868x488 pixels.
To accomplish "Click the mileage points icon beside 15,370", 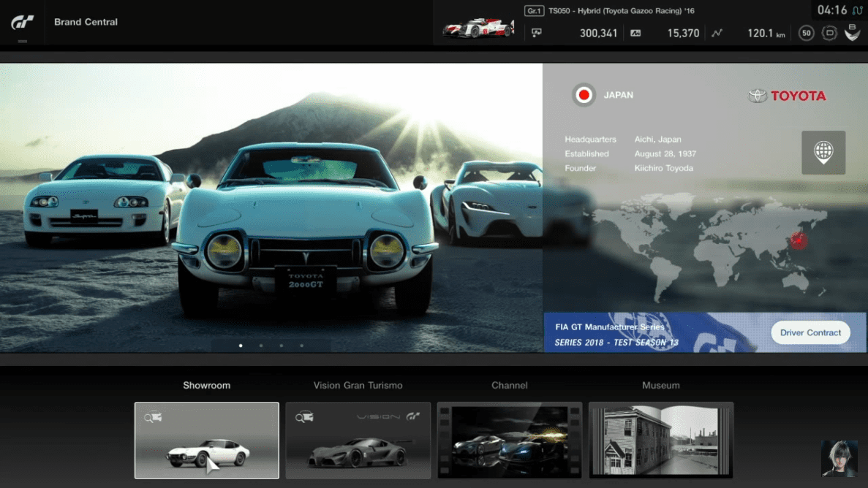I will 635,33.
